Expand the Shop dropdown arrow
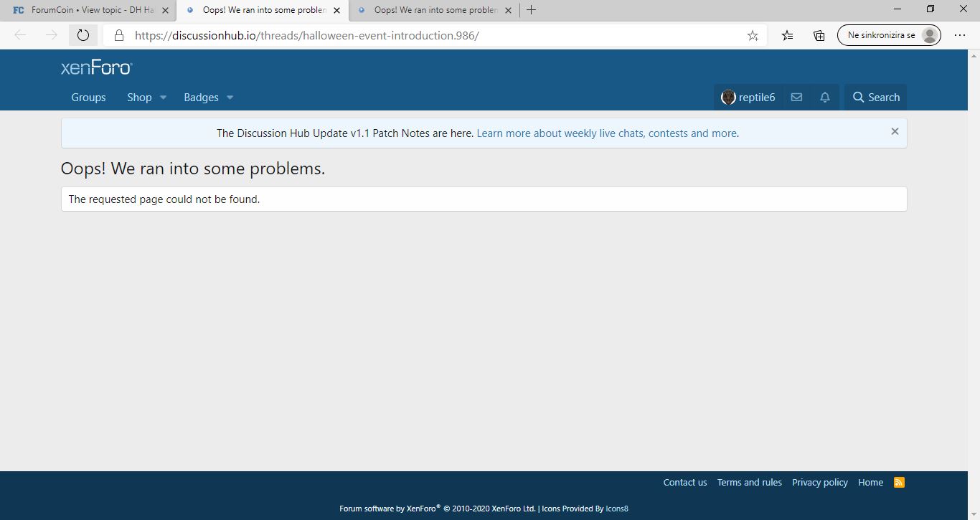 (163, 98)
